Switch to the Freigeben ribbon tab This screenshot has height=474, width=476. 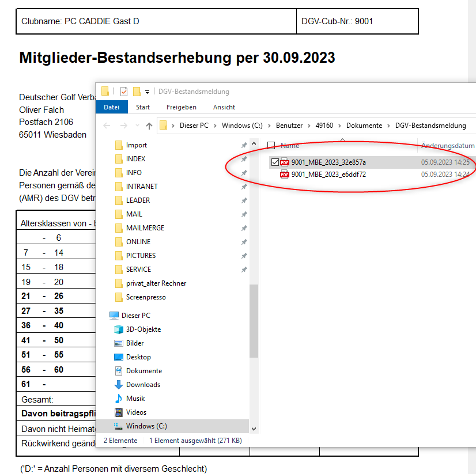(181, 107)
